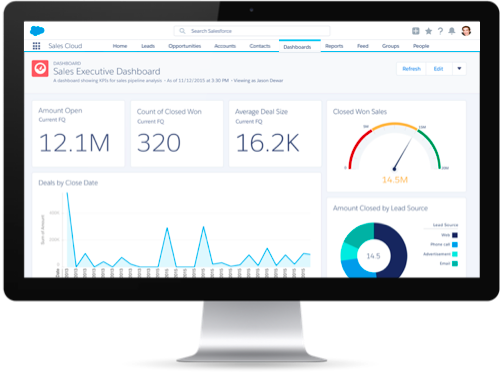Image resolution: width=502 pixels, height=376 pixels.
Task: Click the Closed Won Sales gauge needle
Action: coord(403,154)
